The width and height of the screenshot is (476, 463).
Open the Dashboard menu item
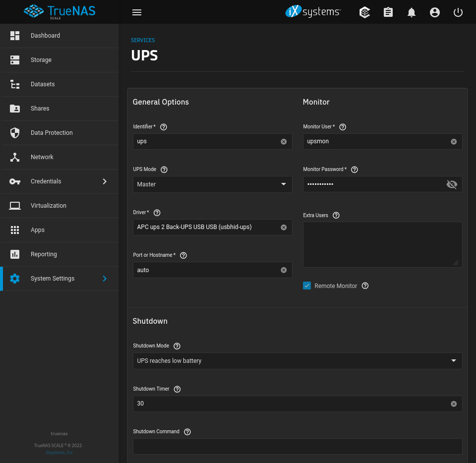(x=59, y=36)
